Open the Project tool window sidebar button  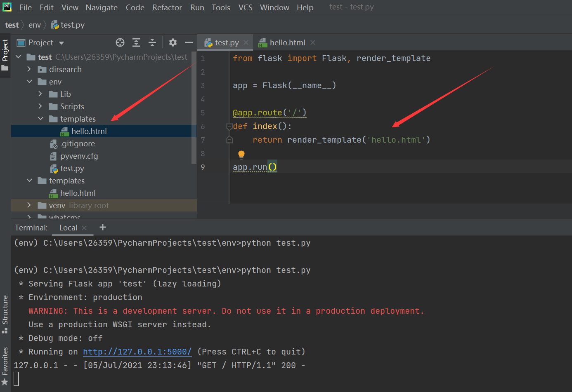pos(5,55)
